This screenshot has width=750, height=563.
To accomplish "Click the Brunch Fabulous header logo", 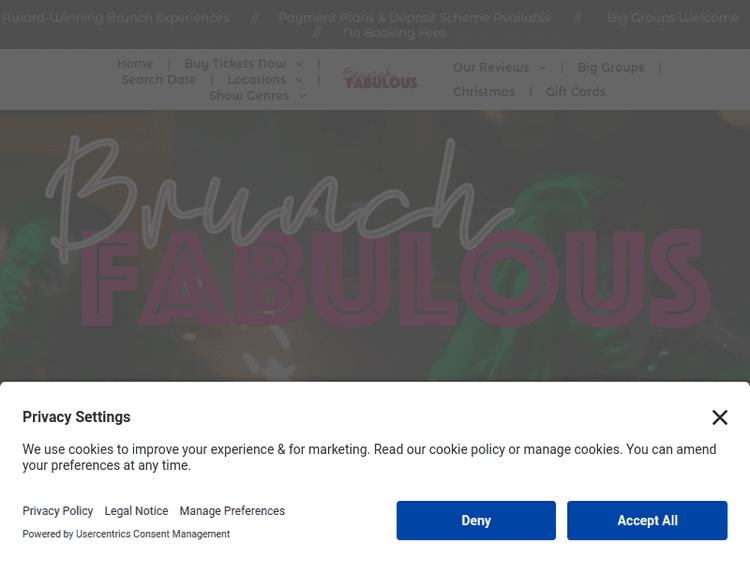I will pos(380,78).
